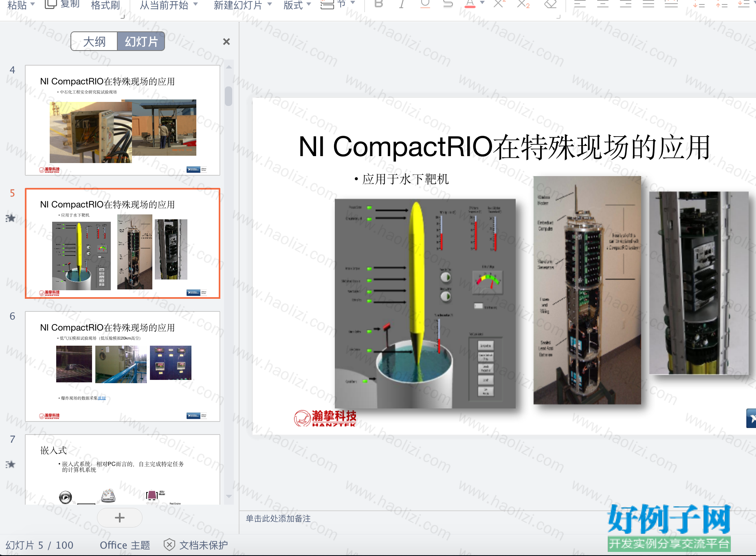Click New Slide (新建幻灯片) button
The height and width of the screenshot is (556, 756).
(238, 5)
